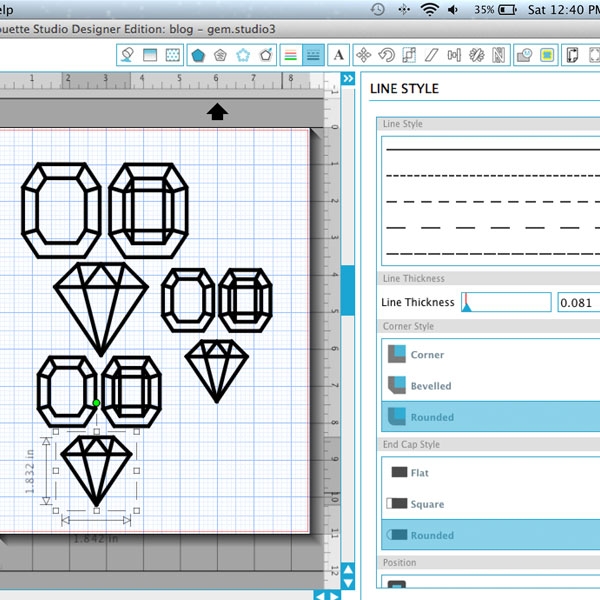Open the Fill Pattern window

pos(173,55)
